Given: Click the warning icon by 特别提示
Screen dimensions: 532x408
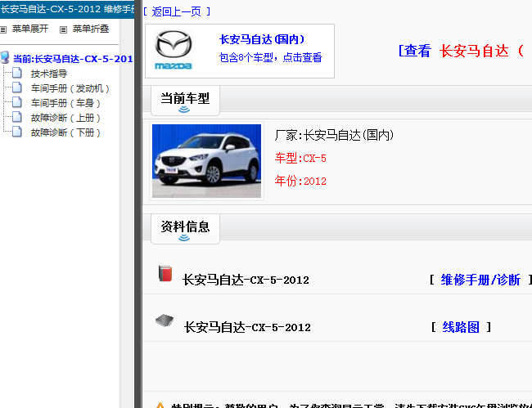Looking at the screenshot, I should tap(160, 406).
